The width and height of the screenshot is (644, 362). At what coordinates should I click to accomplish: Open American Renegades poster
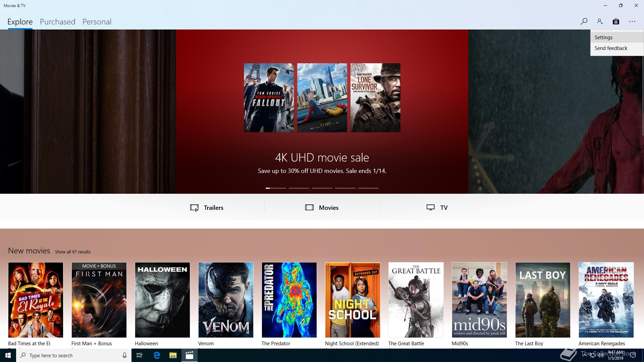606,300
